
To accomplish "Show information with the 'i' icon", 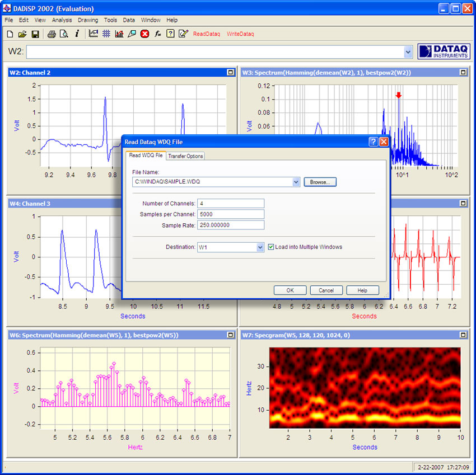I will pos(77,34).
